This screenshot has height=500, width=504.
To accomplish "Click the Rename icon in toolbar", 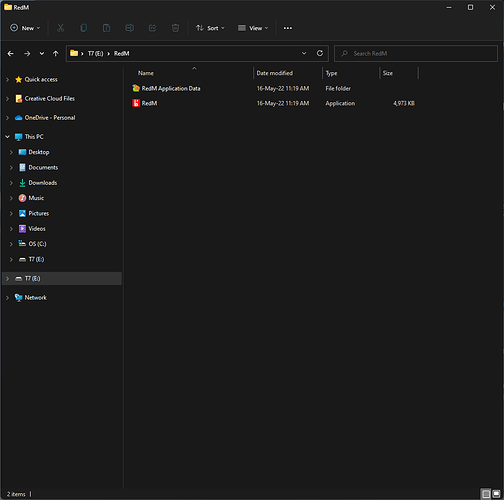I will 129,28.
